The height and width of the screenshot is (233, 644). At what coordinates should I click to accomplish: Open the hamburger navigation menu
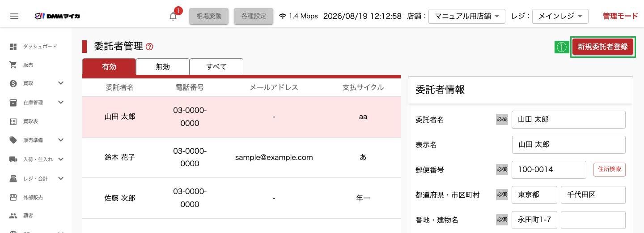point(14,16)
